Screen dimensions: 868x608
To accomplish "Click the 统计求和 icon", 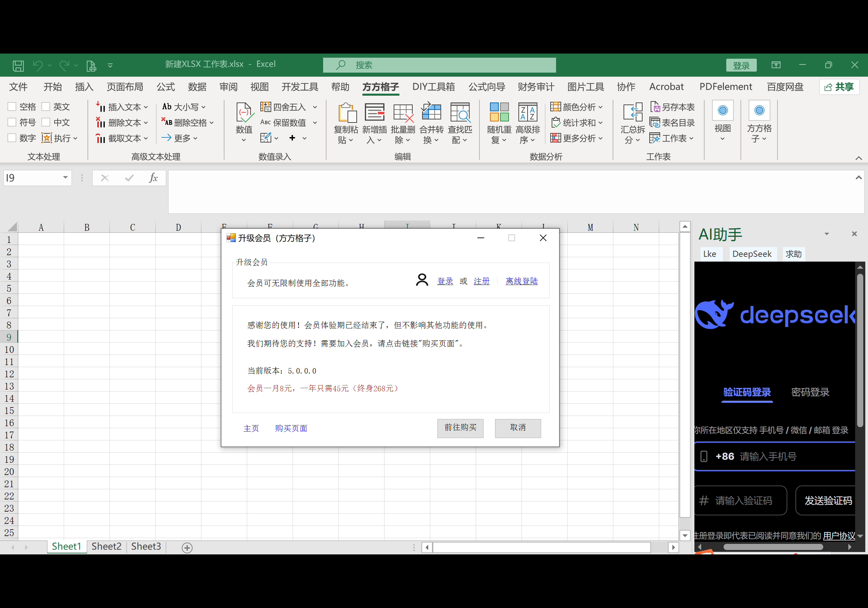I will point(555,122).
